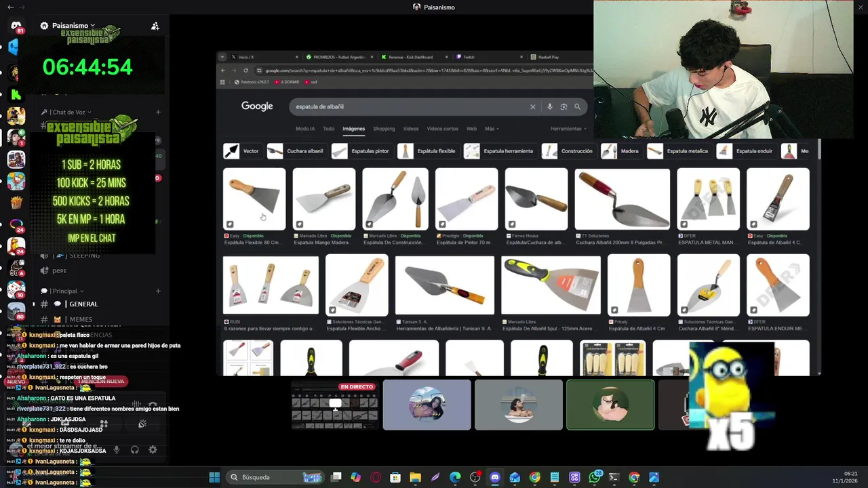Image resolution: width=868 pixels, height=488 pixels.
Task: Click the Google search input field
Action: point(410,106)
